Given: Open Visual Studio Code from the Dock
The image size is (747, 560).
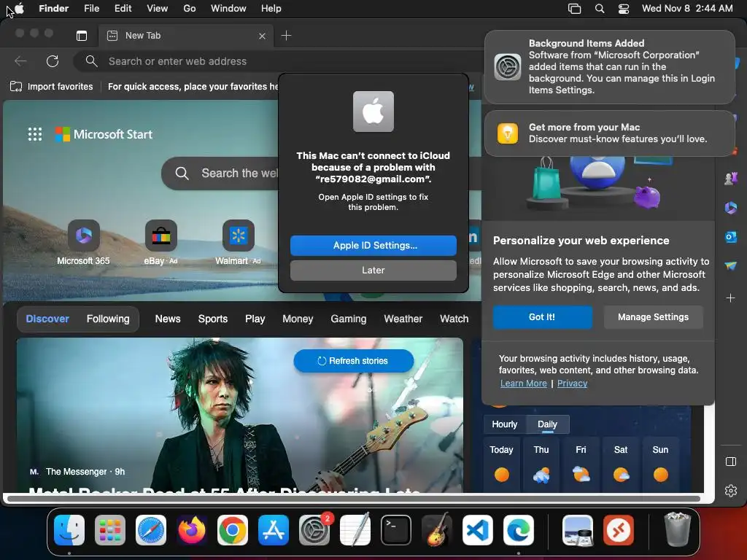Looking at the screenshot, I should (477, 530).
